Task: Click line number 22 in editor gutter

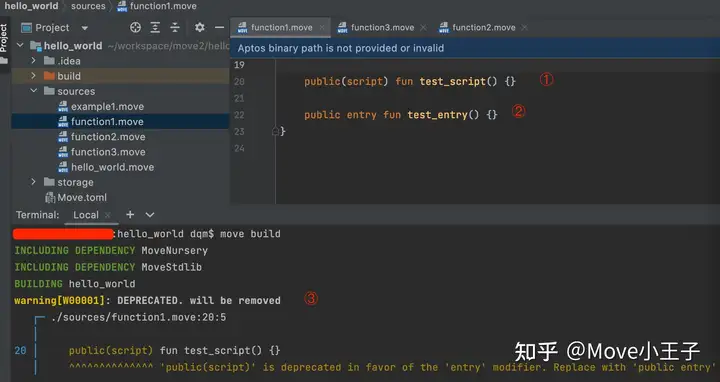Action: click(x=239, y=115)
